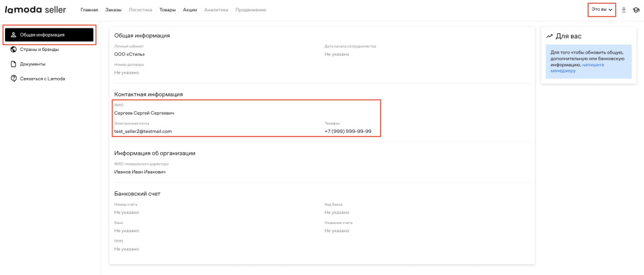Select the Аналитика menu item

click(x=216, y=10)
